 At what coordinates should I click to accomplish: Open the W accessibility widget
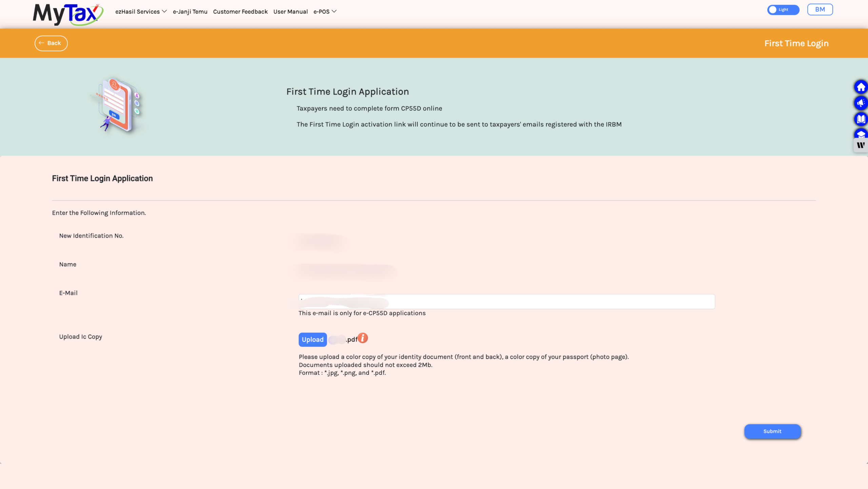pos(861,145)
